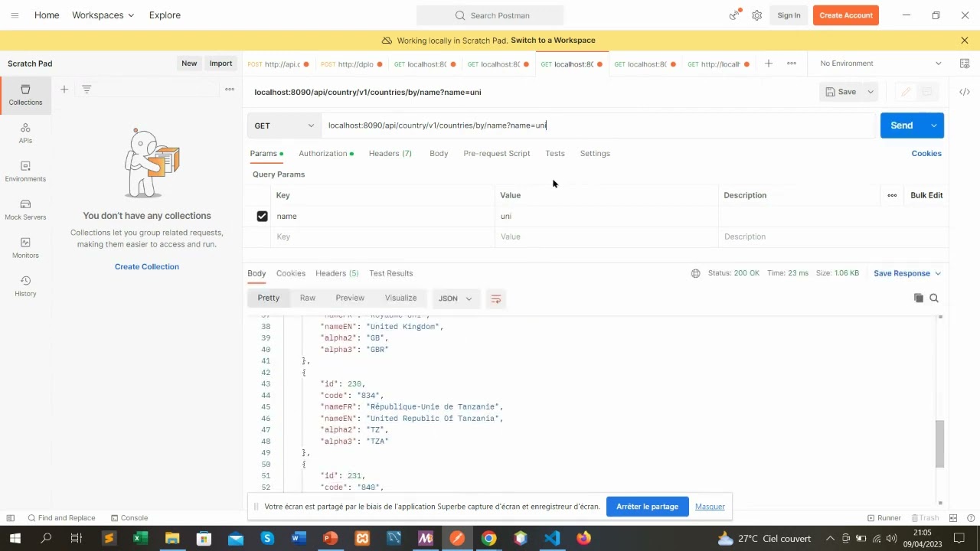Switch response view to Raw
The width and height of the screenshot is (980, 551).
pos(308,298)
